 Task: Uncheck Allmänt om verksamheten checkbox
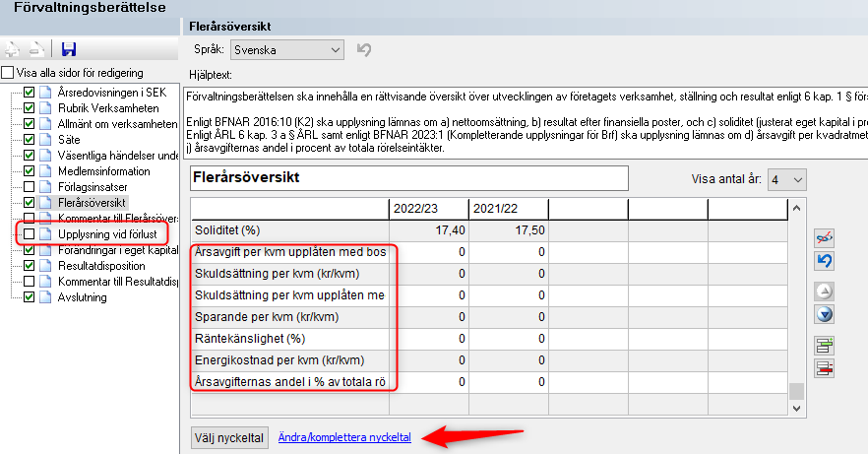(30, 124)
